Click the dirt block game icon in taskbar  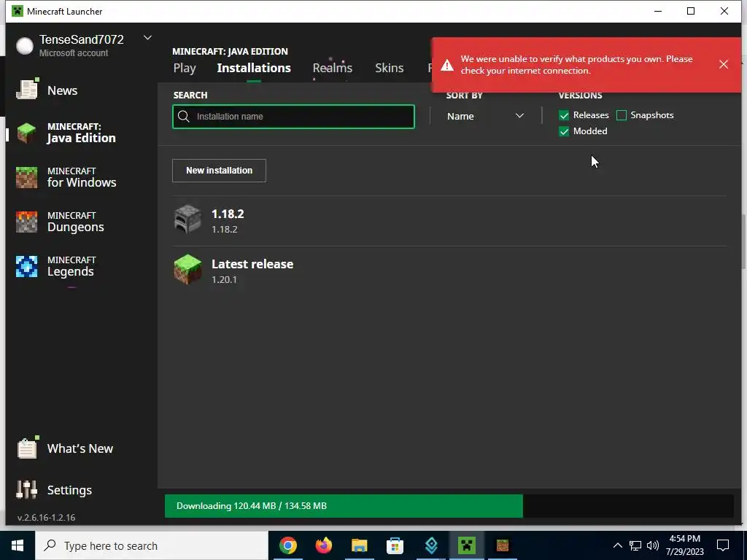point(502,545)
